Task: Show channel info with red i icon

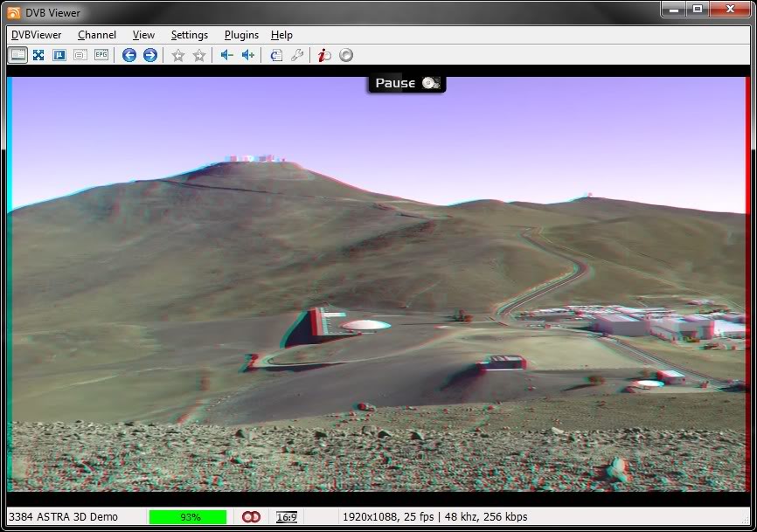Action: pos(324,55)
